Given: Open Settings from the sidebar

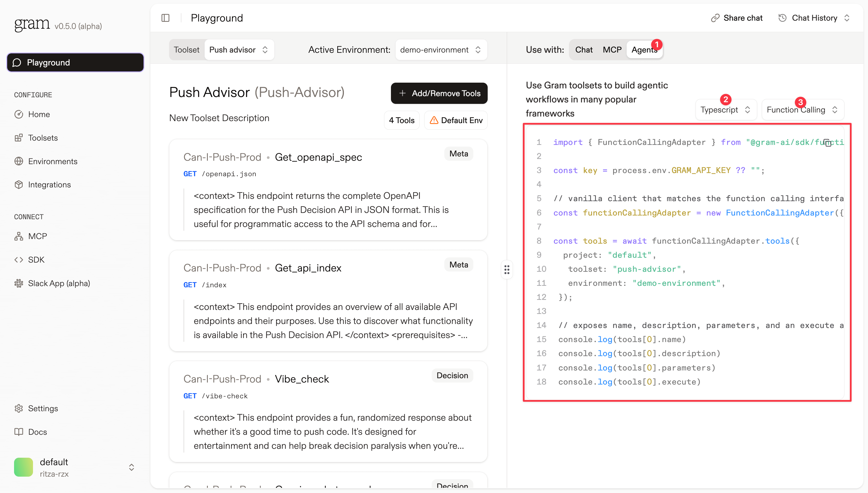Looking at the screenshot, I should coord(75,408).
